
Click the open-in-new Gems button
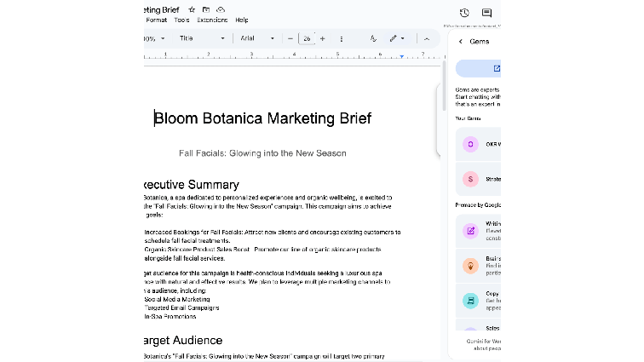click(x=479, y=69)
